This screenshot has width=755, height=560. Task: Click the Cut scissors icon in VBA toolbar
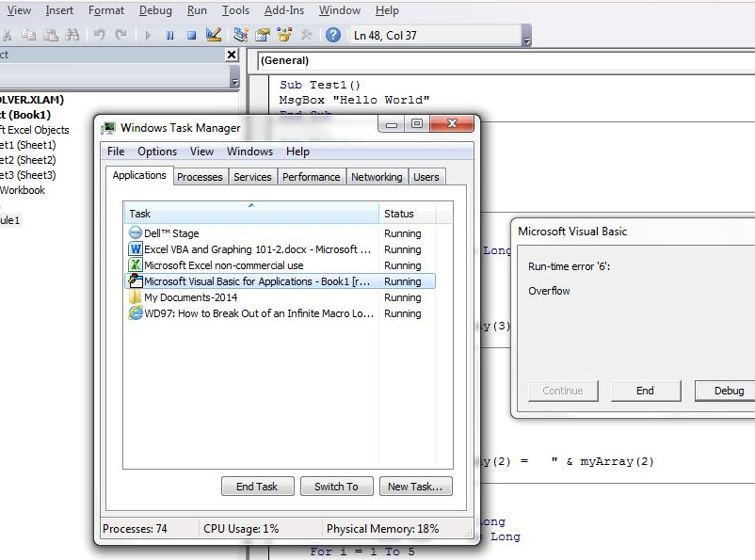click(x=7, y=35)
